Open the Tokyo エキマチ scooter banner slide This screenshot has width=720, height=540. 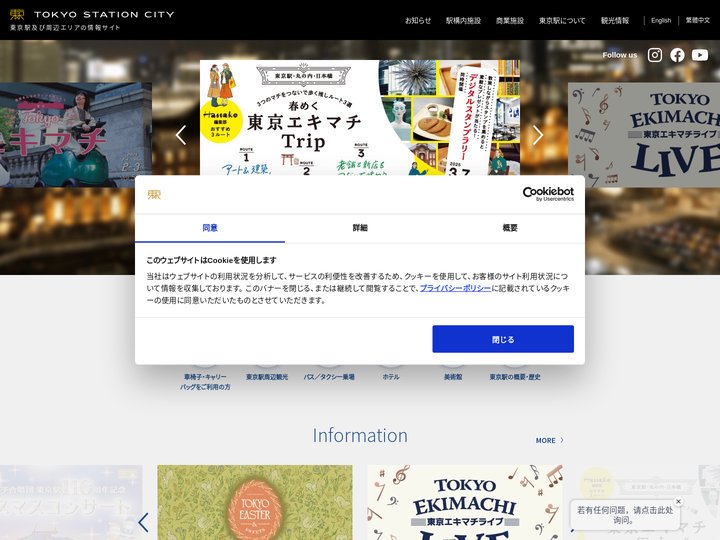pos(76,135)
